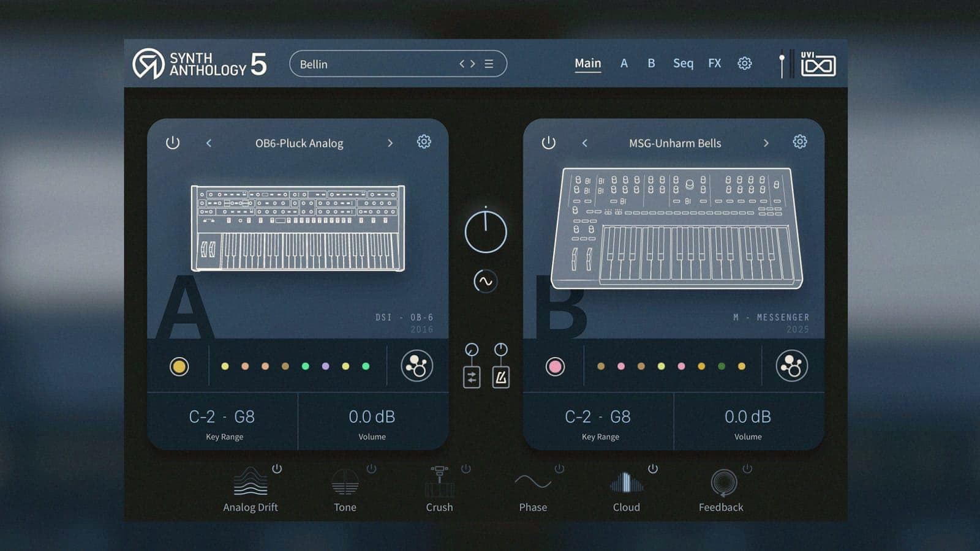Toggle Cloud effect power button
Viewport: 980px width, 551px height.
pyautogui.click(x=653, y=468)
